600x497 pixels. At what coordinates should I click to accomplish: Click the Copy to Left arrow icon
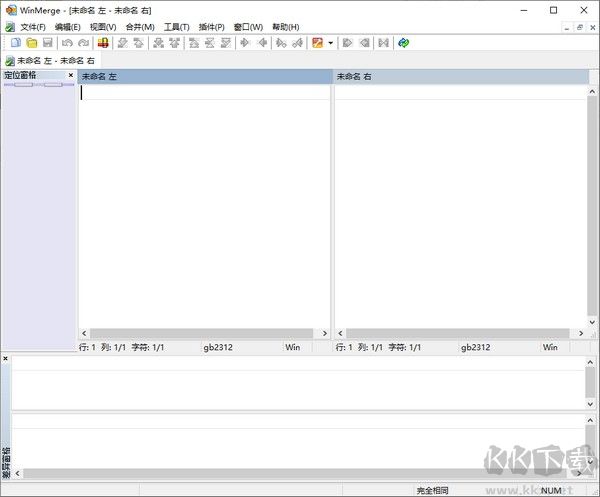(262, 43)
